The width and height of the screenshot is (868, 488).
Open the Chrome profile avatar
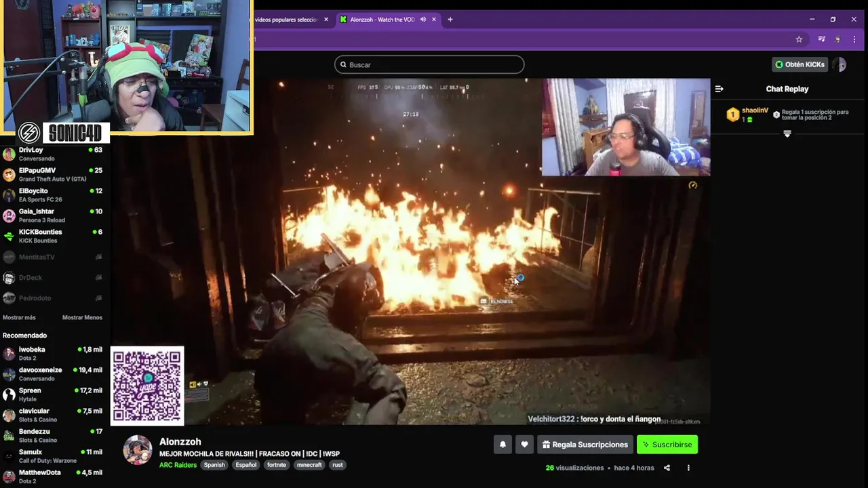(x=837, y=39)
